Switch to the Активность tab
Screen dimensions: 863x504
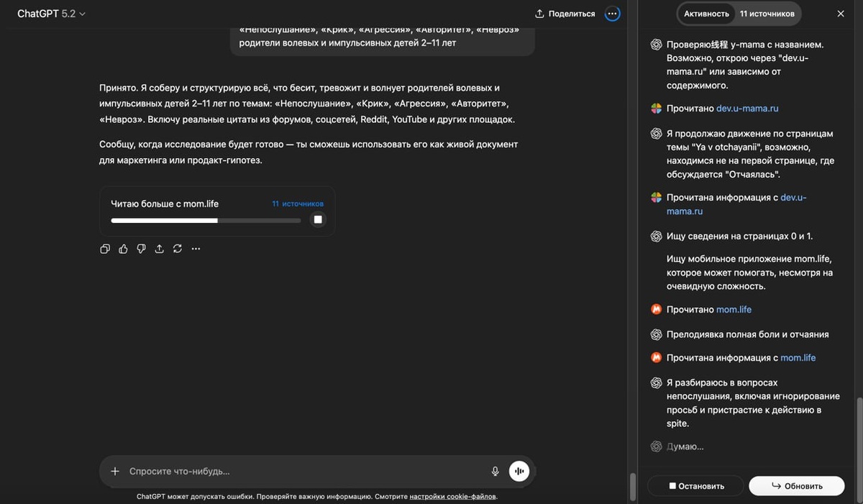point(706,14)
